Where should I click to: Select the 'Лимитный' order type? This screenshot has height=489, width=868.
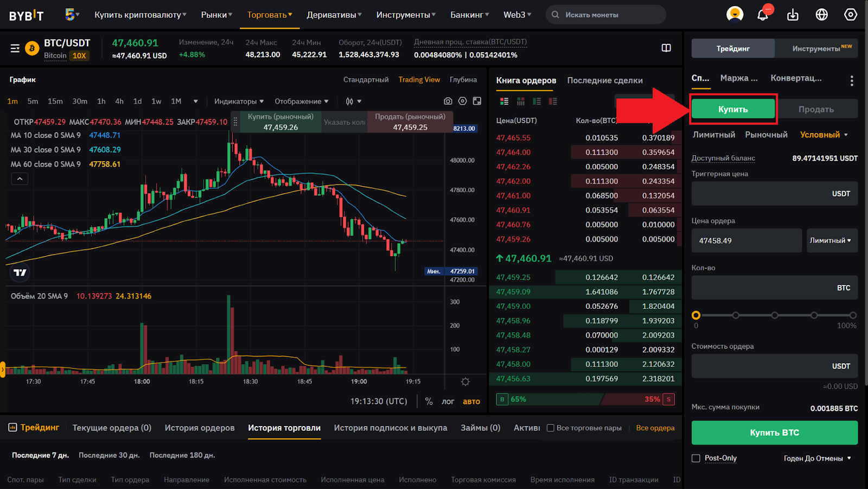pos(714,135)
